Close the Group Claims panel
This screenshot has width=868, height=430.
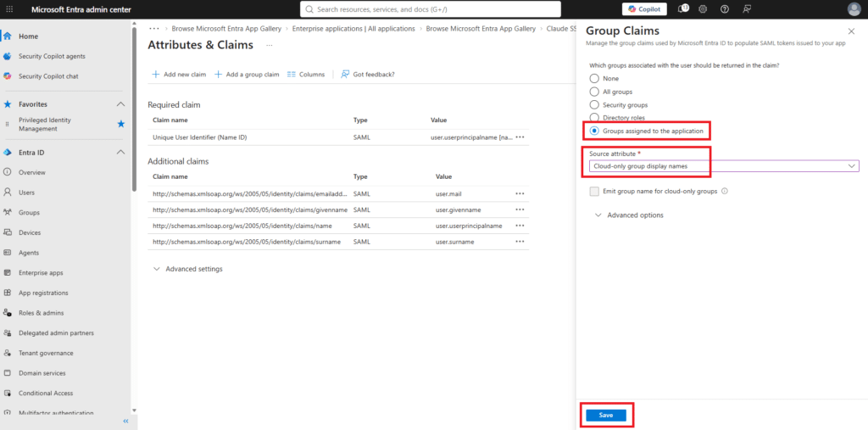point(851,31)
